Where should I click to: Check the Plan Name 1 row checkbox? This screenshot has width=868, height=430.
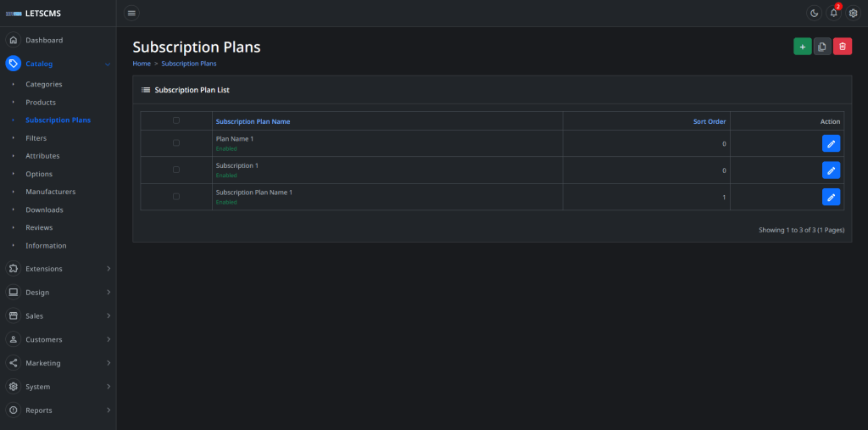coord(176,142)
